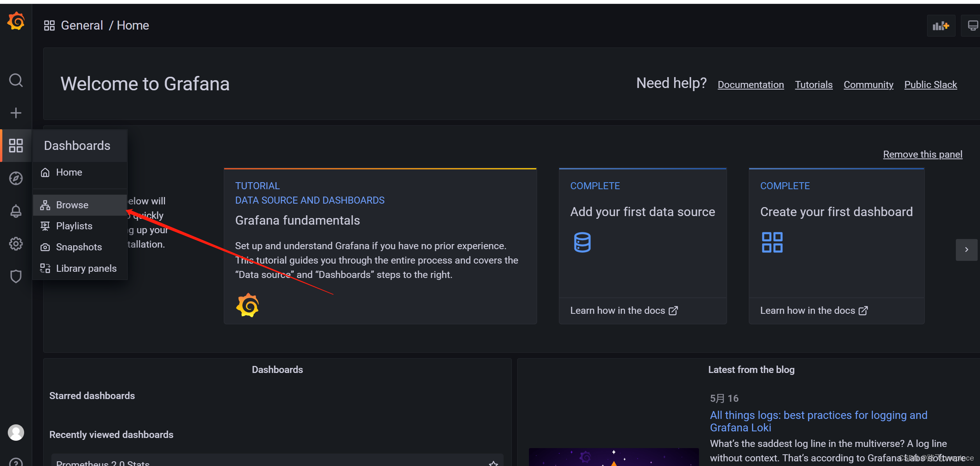Open the Community link
The height and width of the screenshot is (466, 980).
pos(868,85)
